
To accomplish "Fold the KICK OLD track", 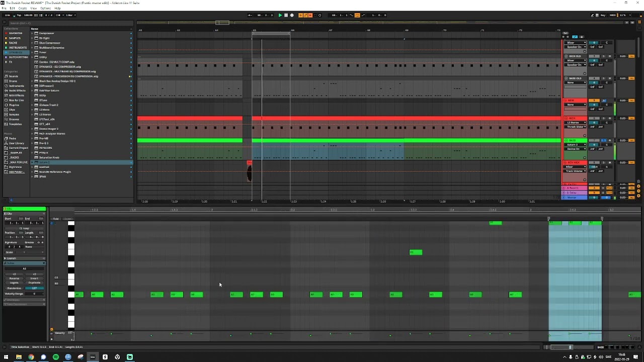I will point(566,56).
